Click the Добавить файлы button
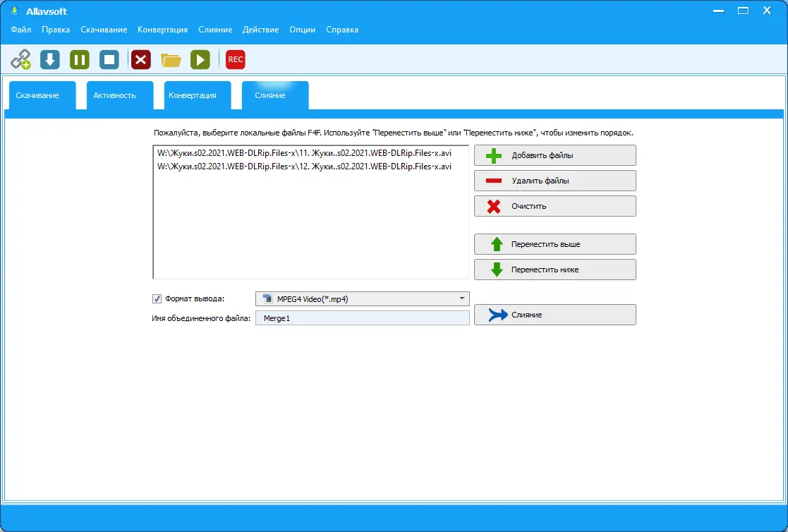The width and height of the screenshot is (788, 532). point(554,155)
